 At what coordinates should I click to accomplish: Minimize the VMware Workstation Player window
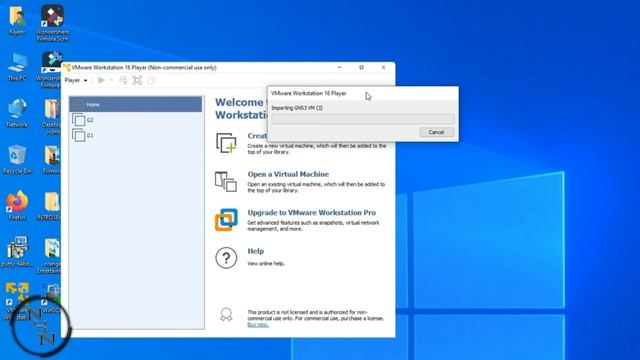click(339, 67)
